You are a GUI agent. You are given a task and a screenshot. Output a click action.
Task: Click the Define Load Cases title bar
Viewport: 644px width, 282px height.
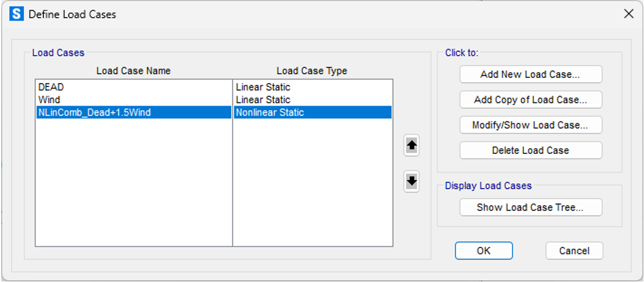pos(314,13)
